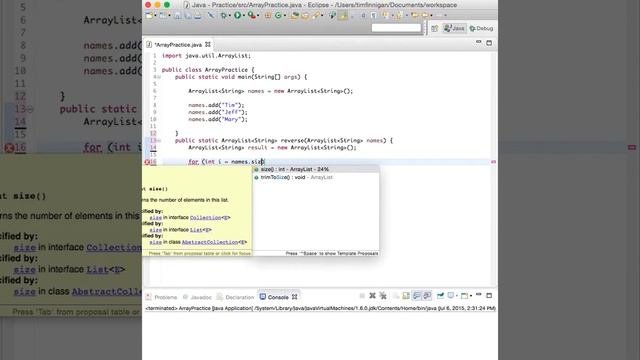Open the Run configurations dropdown arrow
The height and width of the screenshot is (360, 640).
[244, 16]
